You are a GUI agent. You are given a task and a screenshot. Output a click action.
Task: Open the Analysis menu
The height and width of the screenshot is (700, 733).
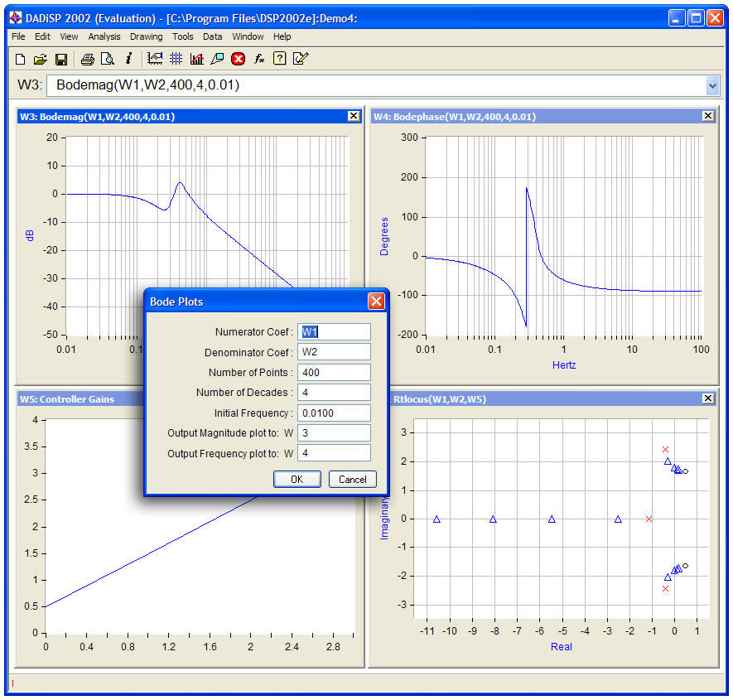pyautogui.click(x=104, y=36)
